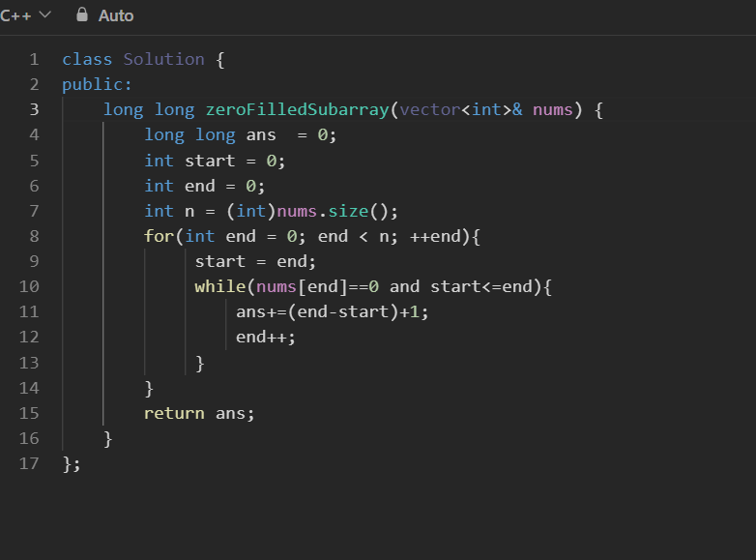The width and height of the screenshot is (756, 560).
Task: Click line number 17 in the gutter
Action: click(29, 463)
